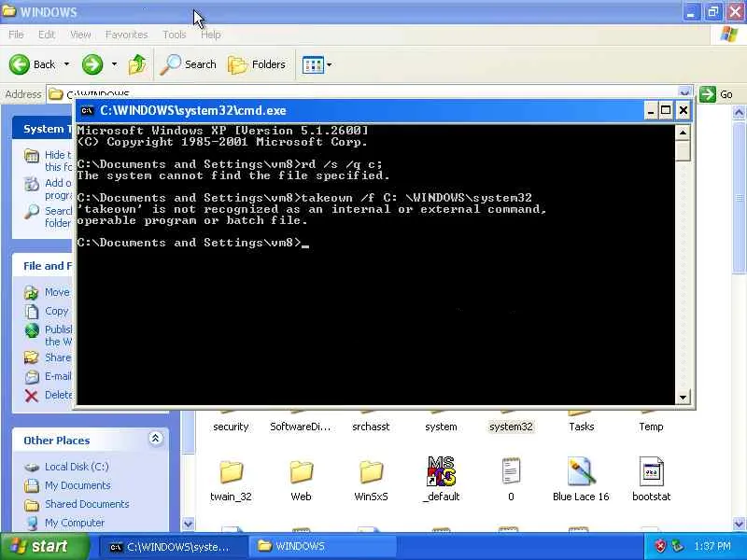Click the cmd.exe title bar icon
Viewport: 747px width, 560px height.
point(87,110)
